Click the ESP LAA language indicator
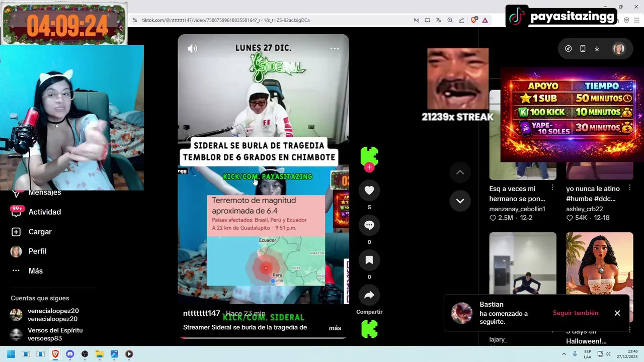 (588, 354)
